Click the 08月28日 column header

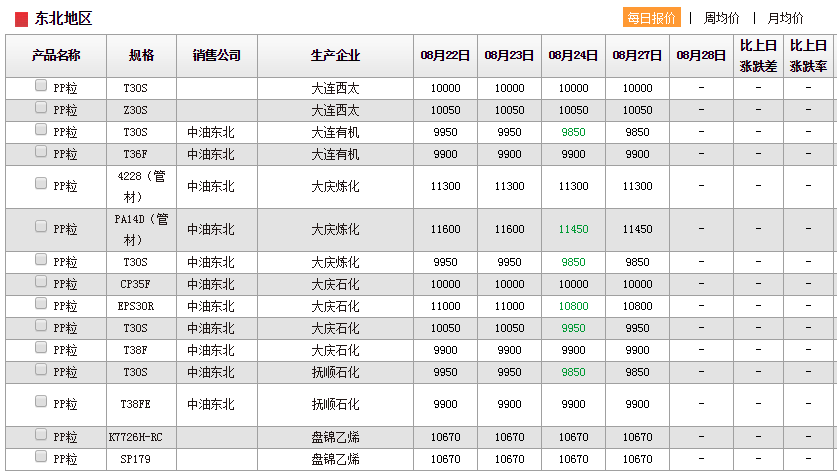(701, 56)
